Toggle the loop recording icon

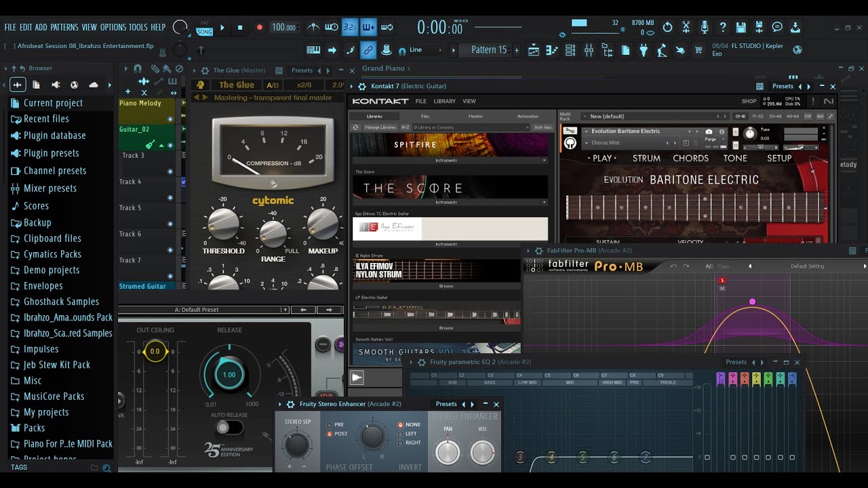(387, 28)
